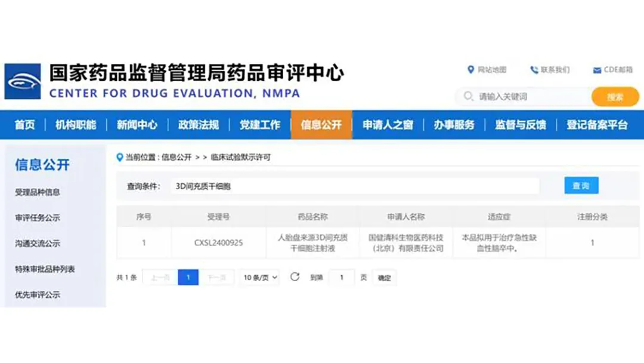Go to the 首页 home menu
The width and height of the screenshot is (644, 363).
[x=24, y=125]
